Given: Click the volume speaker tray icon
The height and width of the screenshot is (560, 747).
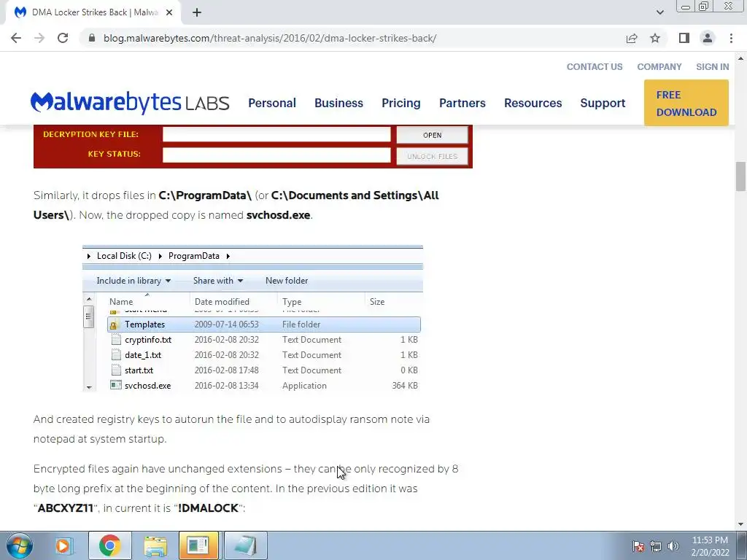Looking at the screenshot, I should 673,546.
